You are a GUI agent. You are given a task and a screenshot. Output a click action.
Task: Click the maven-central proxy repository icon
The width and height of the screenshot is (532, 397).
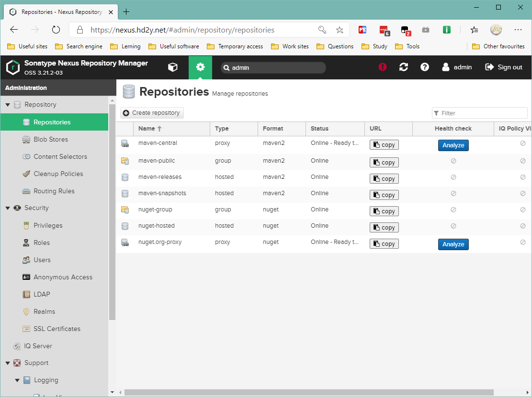(x=125, y=143)
